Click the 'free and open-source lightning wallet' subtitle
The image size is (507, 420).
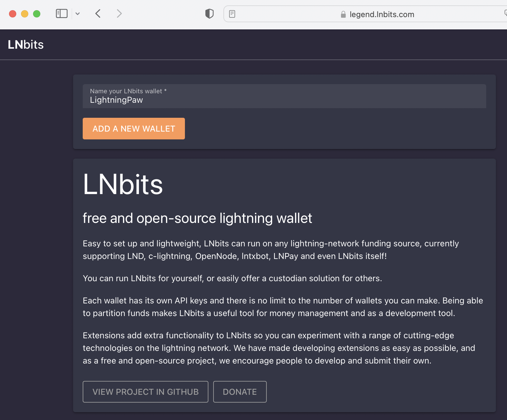point(197,218)
